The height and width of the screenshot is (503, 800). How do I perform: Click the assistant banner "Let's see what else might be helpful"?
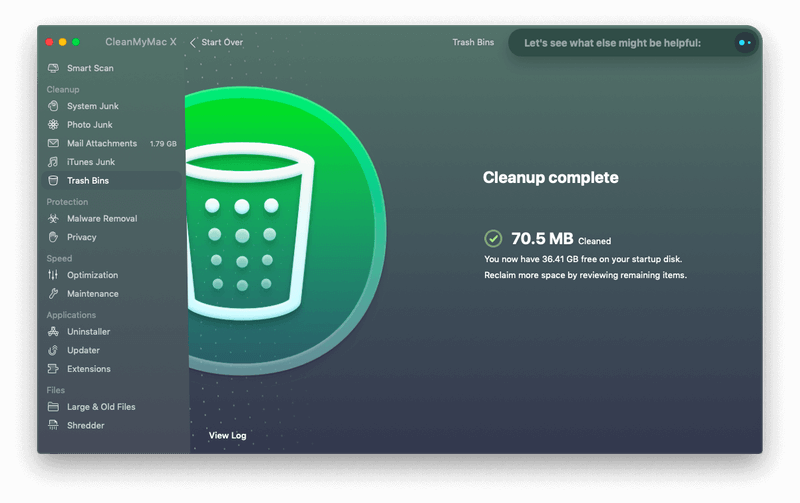(633, 43)
